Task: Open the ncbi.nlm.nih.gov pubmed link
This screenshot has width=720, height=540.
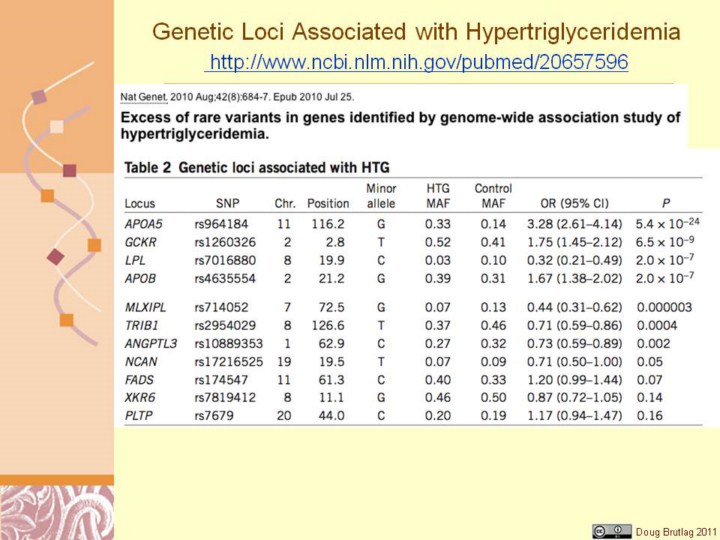Action: pos(418,63)
